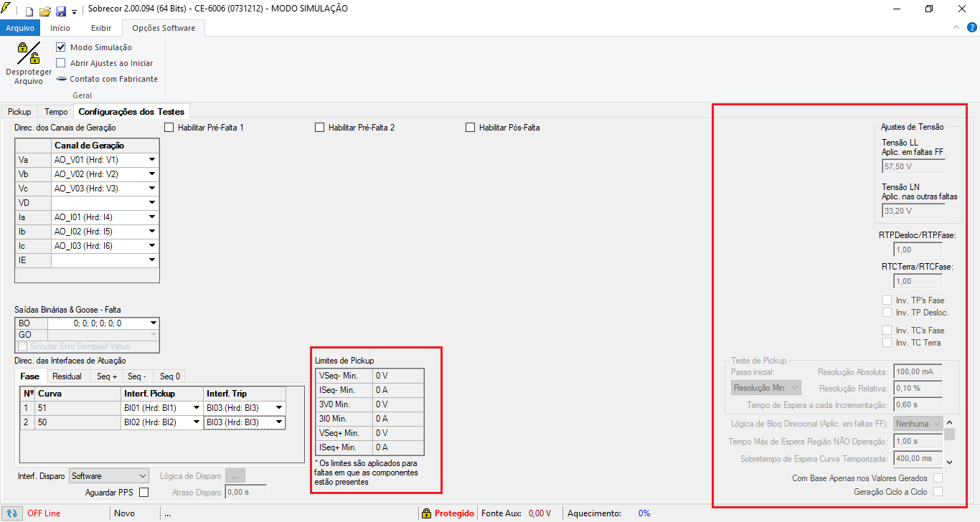
Task: Switch to the Pickup tab
Action: 19,112
